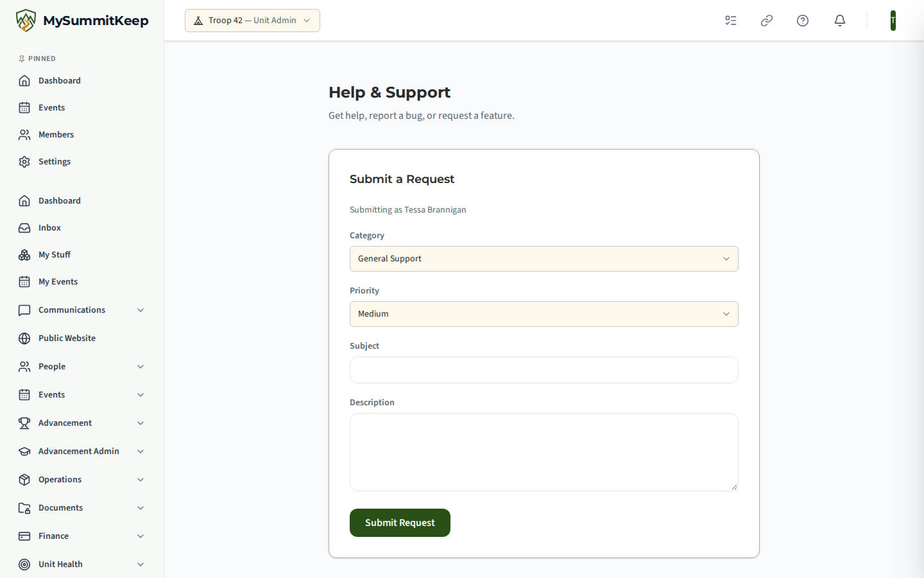Screen dimensions: 924x578
Task: Click the Operations box icon
Action: click(24, 480)
